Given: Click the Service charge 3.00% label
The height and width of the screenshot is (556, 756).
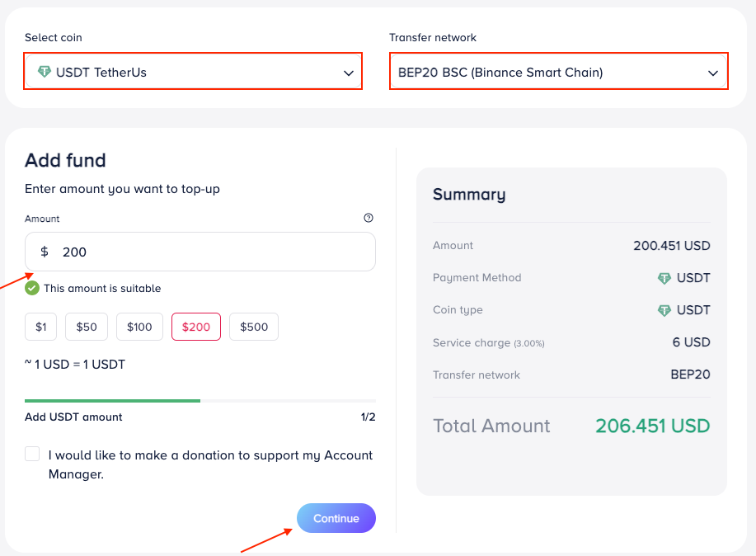Looking at the screenshot, I should pos(488,342).
